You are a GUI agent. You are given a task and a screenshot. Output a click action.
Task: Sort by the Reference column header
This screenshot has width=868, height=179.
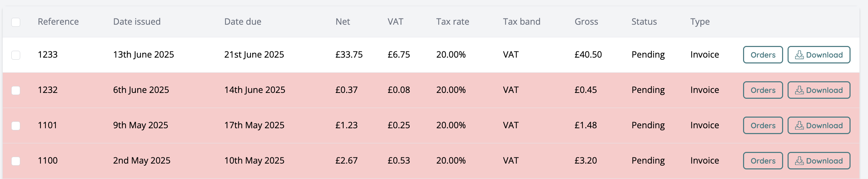point(58,22)
